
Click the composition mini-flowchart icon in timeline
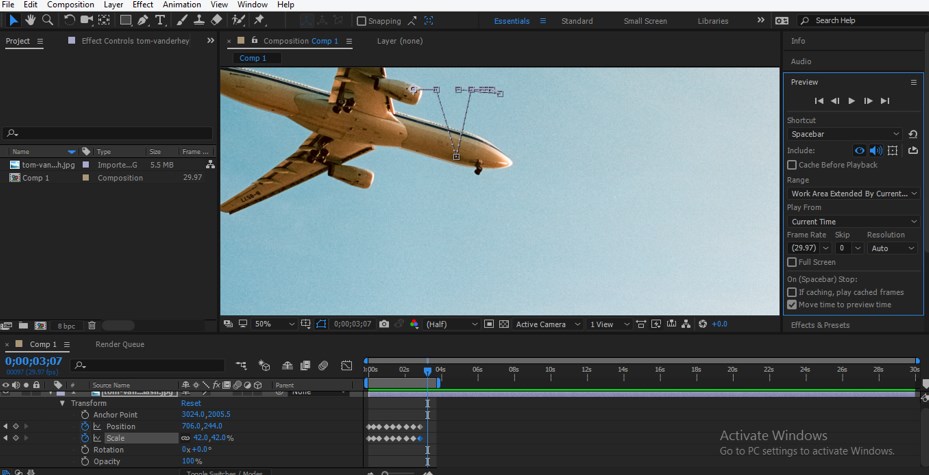pos(241,366)
